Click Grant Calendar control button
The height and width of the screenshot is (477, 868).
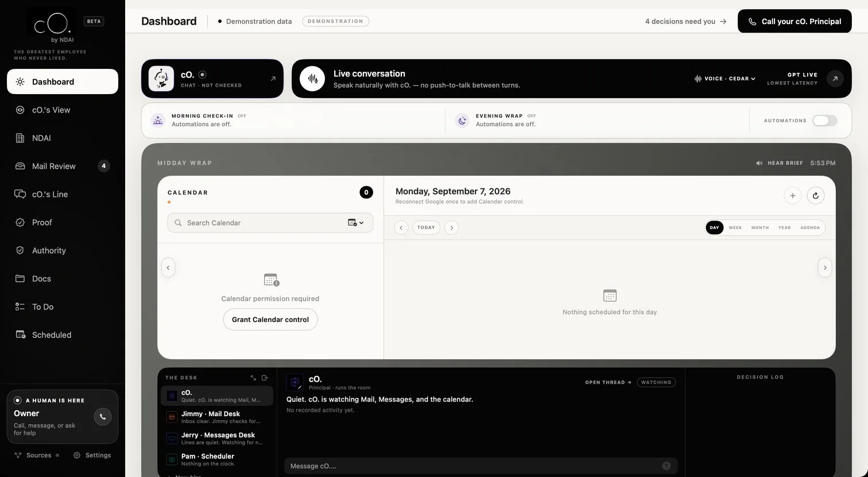270,319
